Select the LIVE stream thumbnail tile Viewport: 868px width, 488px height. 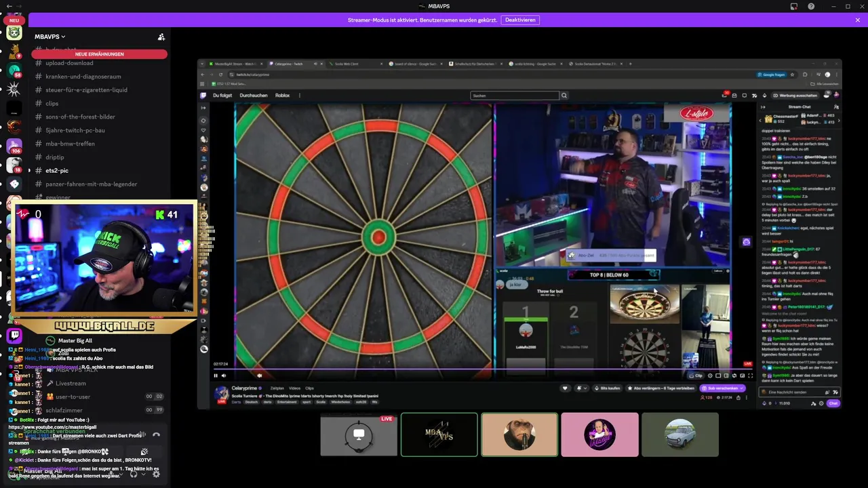coord(359,434)
